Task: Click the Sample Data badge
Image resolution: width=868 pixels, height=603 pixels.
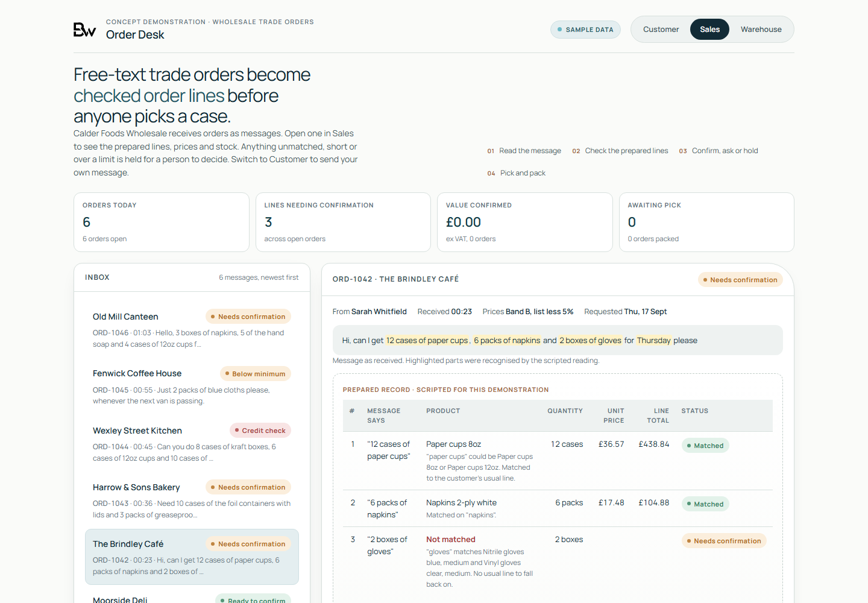Action: click(x=585, y=30)
